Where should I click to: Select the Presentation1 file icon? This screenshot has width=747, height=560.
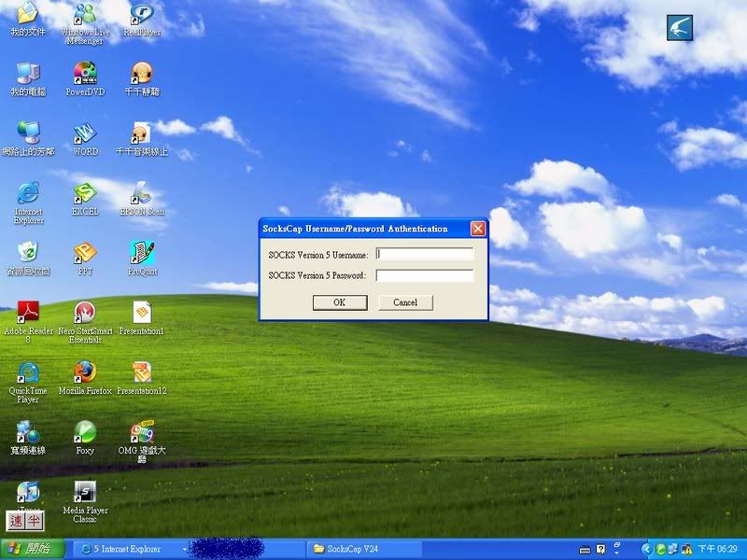(141, 313)
